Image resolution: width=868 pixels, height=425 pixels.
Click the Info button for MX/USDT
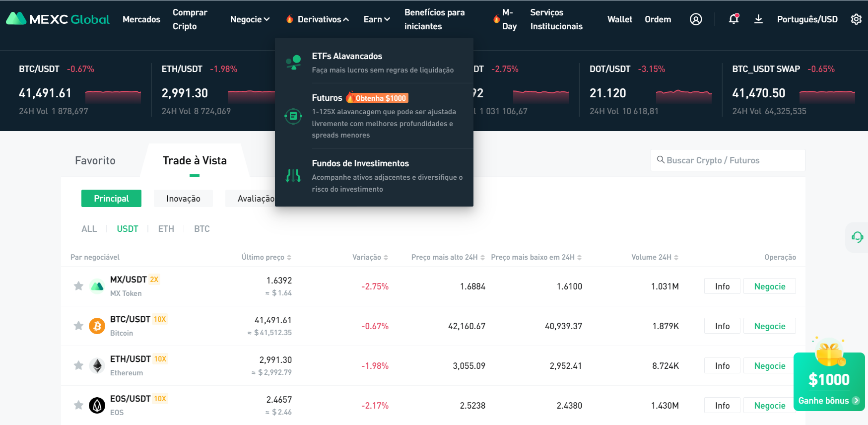722,286
